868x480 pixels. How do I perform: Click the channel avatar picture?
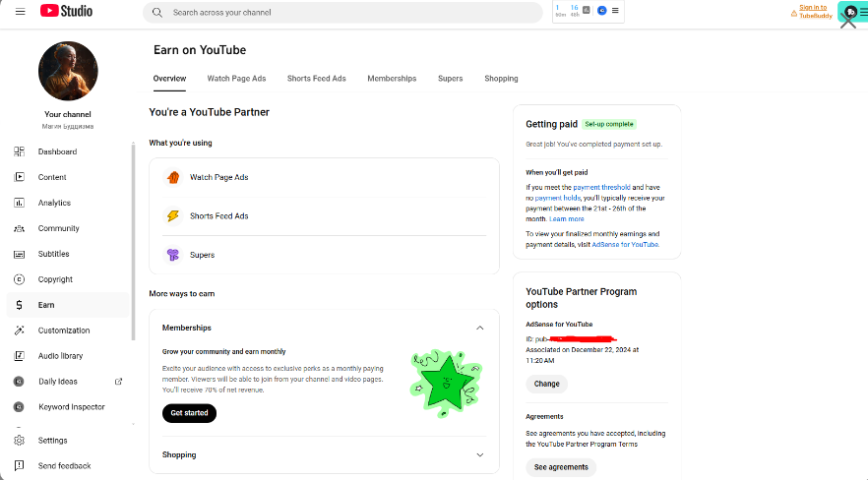click(68, 71)
